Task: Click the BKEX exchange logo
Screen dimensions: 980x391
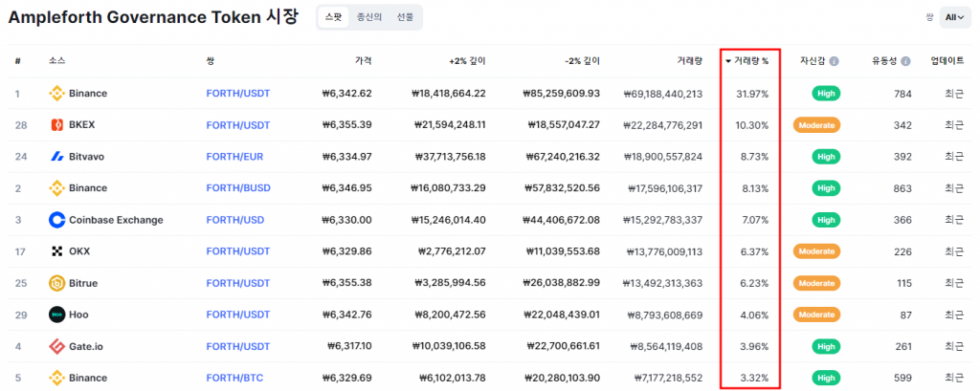Action: [56, 125]
